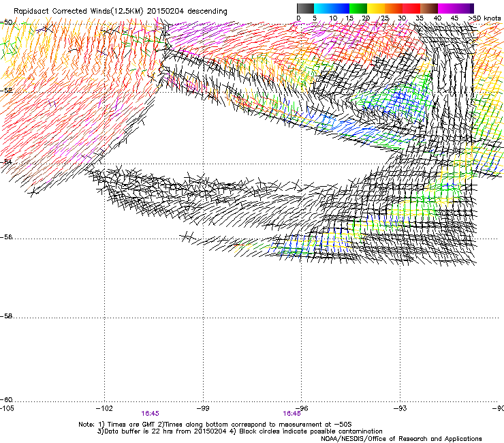Click the -52 latitude axis label
The height and width of the screenshot is (443, 504).
(x=6, y=91)
